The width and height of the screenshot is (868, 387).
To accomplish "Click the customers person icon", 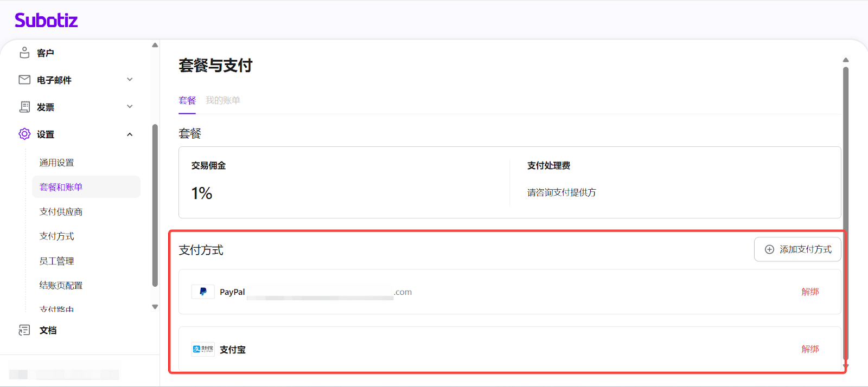I will (x=24, y=53).
